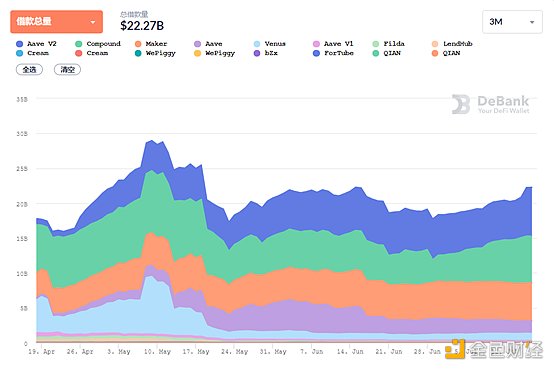Select the bZx purple legend marker

coord(257,53)
